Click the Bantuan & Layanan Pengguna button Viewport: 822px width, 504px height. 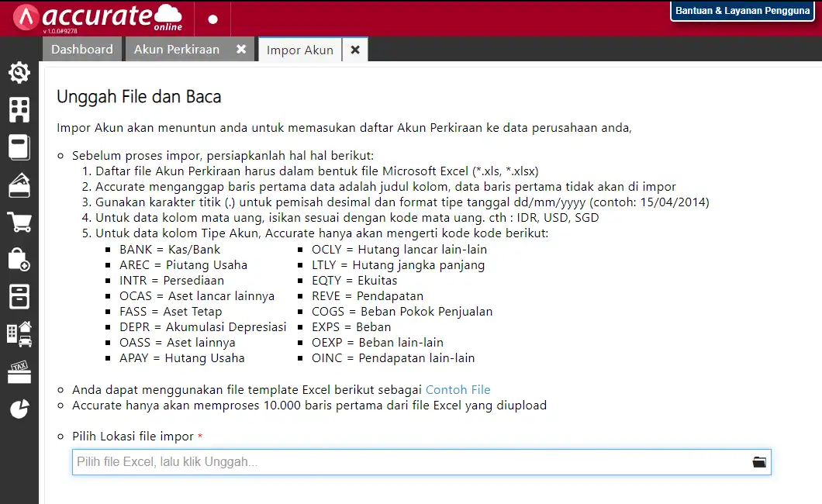point(742,11)
